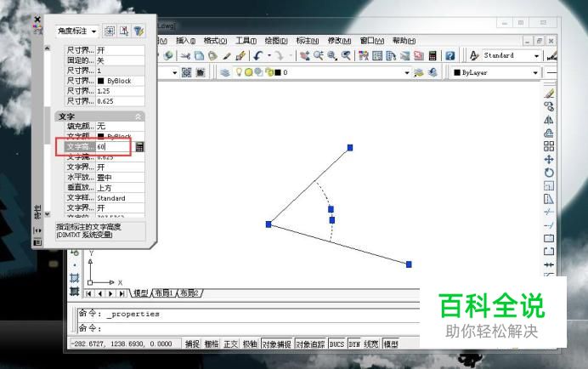The height and width of the screenshot is (369, 588).
Task: Click the Cut scissors icon
Action: point(185,56)
